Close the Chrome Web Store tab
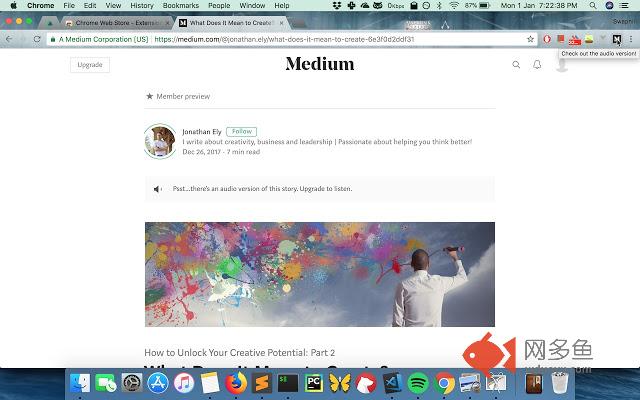Screen dimensions: 640x400 pyautogui.click(x=167, y=23)
